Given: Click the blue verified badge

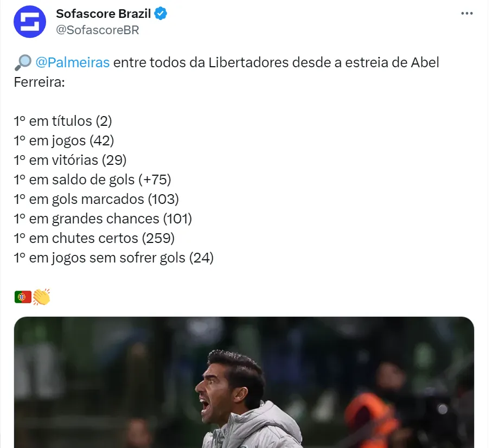Looking at the screenshot, I should coord(161,14).
